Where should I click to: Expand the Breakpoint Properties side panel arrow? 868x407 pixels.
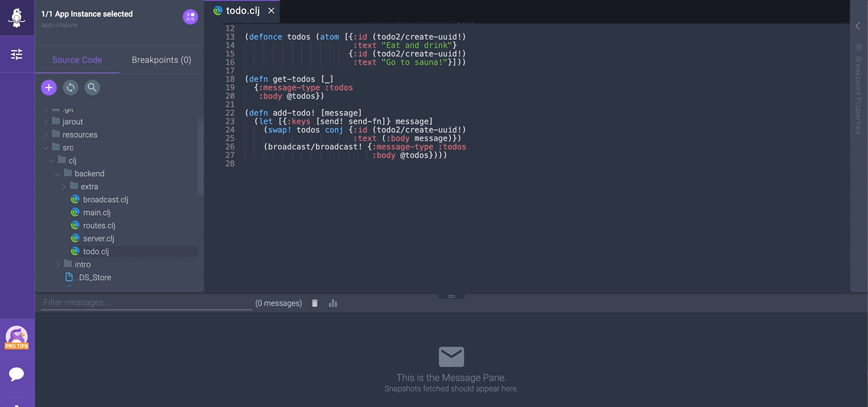[x=858, y=26]
